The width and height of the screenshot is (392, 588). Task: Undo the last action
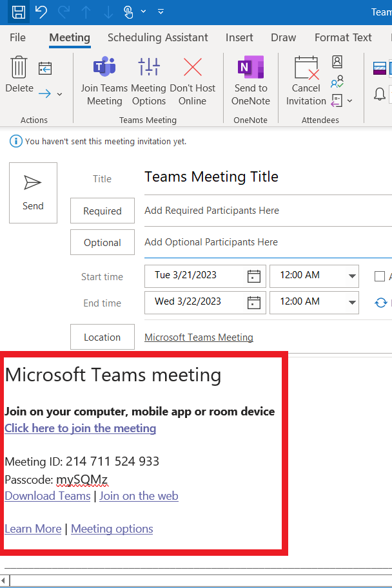[41, 12]
